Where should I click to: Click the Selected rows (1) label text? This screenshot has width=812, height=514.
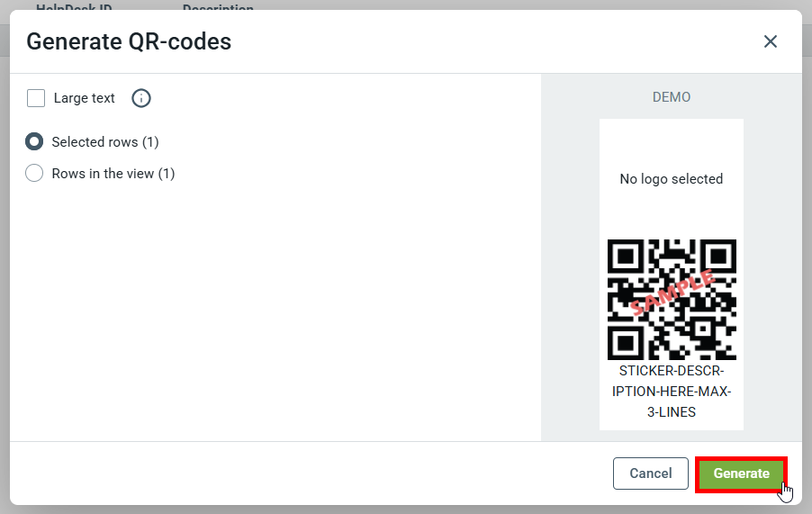coord(105,142)
